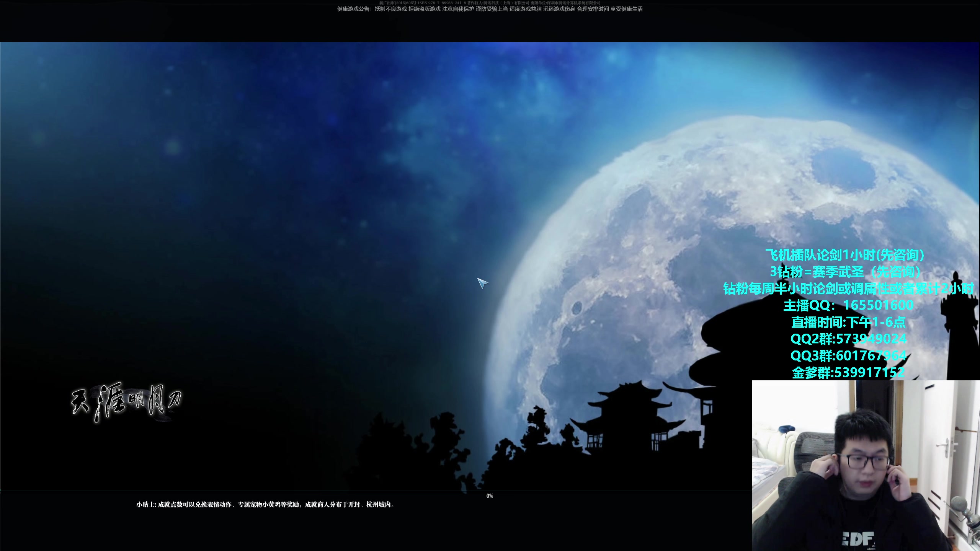Click the EDF logo on streamer's shirt
Viewport: 980px width, 551px height.
click(858, 539)
